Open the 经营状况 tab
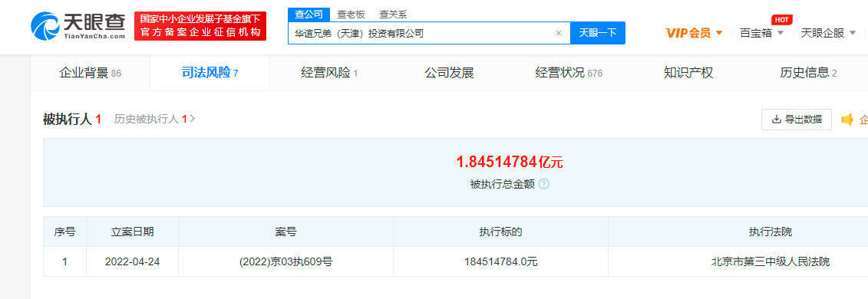 click(569, 73)
